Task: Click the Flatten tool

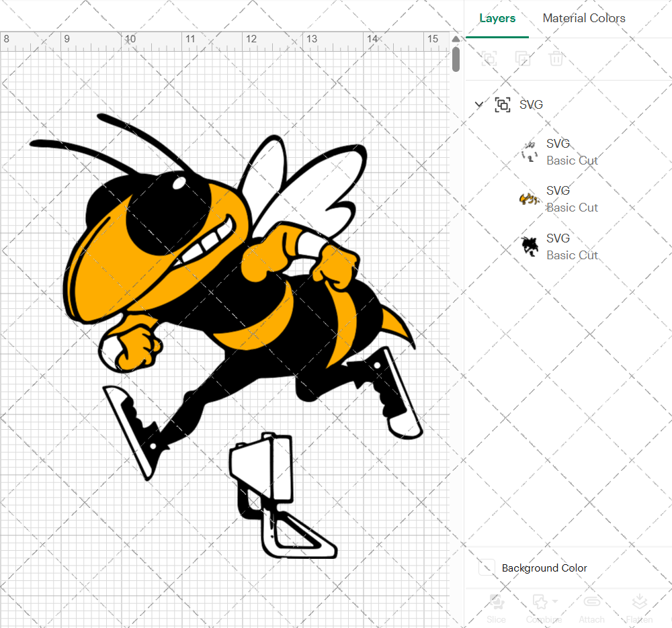Action: pyautogui.click(x=640, y=609)
